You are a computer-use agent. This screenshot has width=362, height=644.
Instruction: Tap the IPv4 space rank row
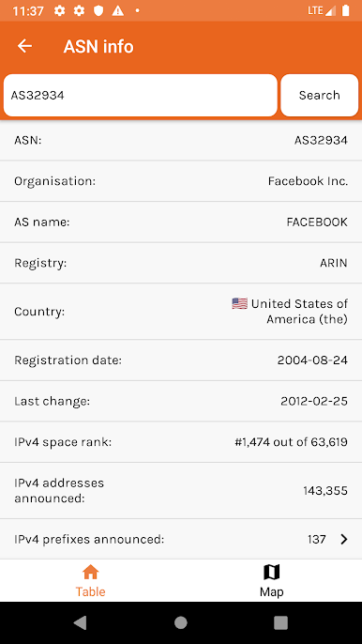(x=181, y=442)
